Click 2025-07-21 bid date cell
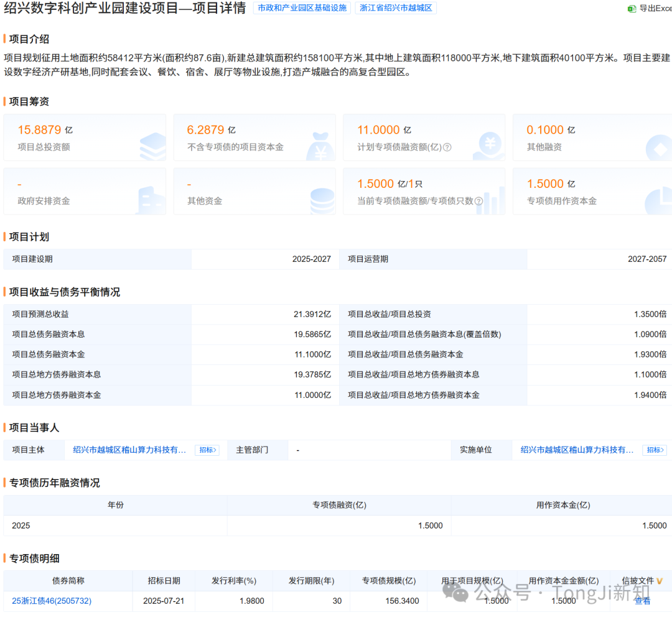Screen dimensions: 672x620 164,601
